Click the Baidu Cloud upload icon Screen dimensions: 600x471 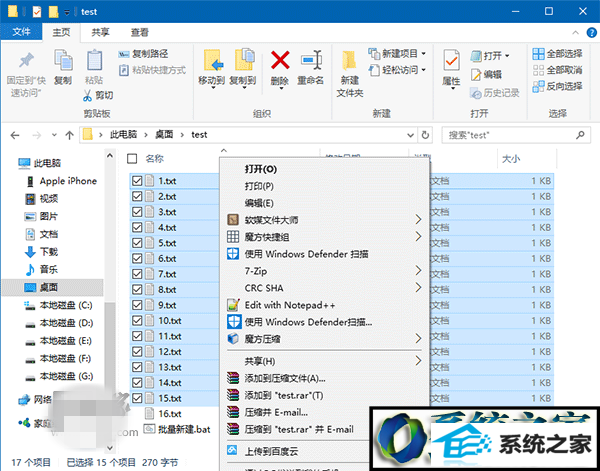pyautogui.click(x=232, y=450)
